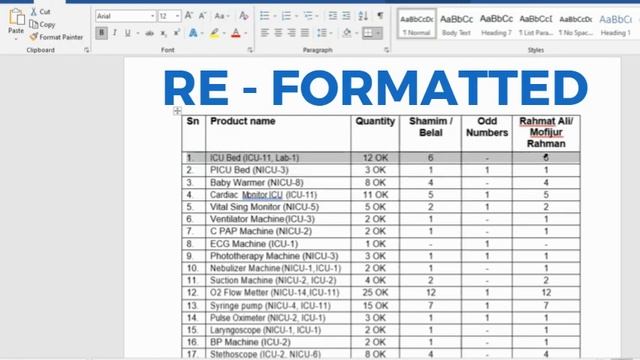Screen dimensions: 640x360
Task: Cut the selected content
Action: tap(40, 12)
